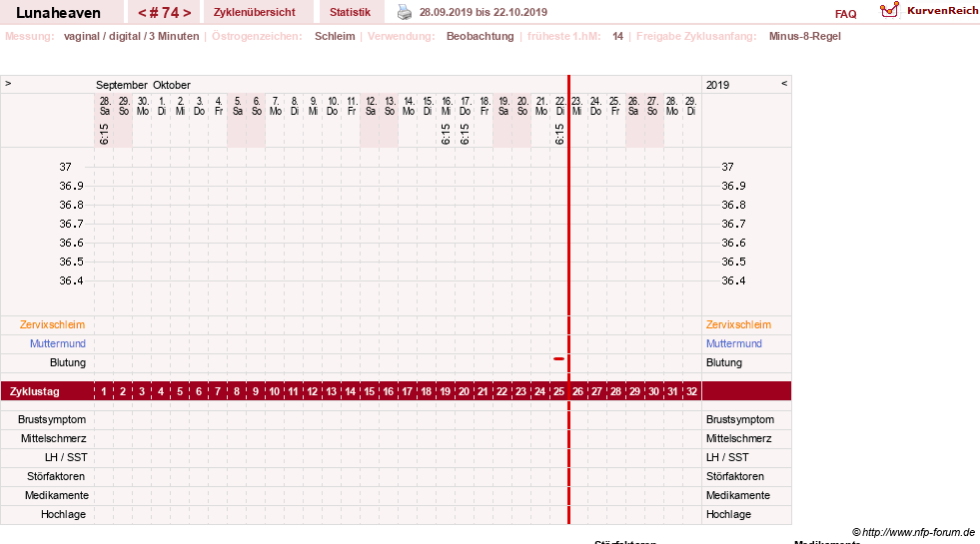Click the left 'Mittelschmerz' row label

coord(53,438)
